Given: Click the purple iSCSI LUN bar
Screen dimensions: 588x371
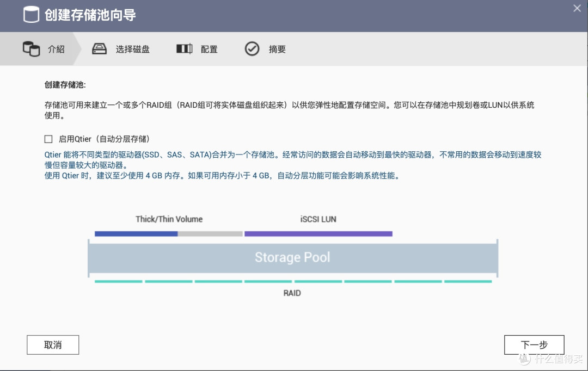Looking at the screenshot, I should point(318,233).
